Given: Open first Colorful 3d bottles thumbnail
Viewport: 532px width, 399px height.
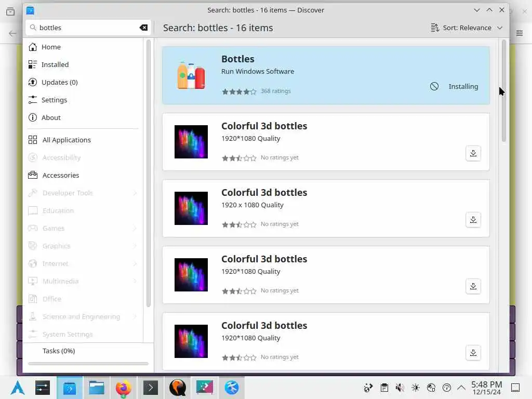Looking at the screenshot, I should [191, 142].
